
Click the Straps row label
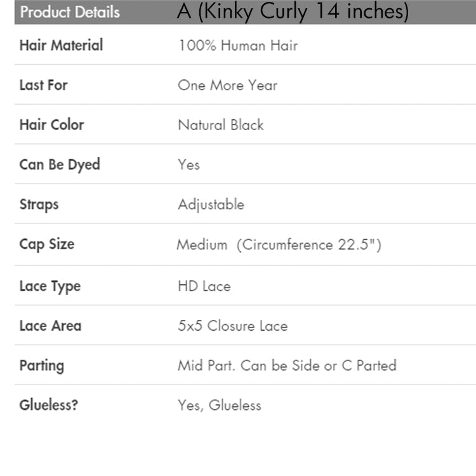39,204
